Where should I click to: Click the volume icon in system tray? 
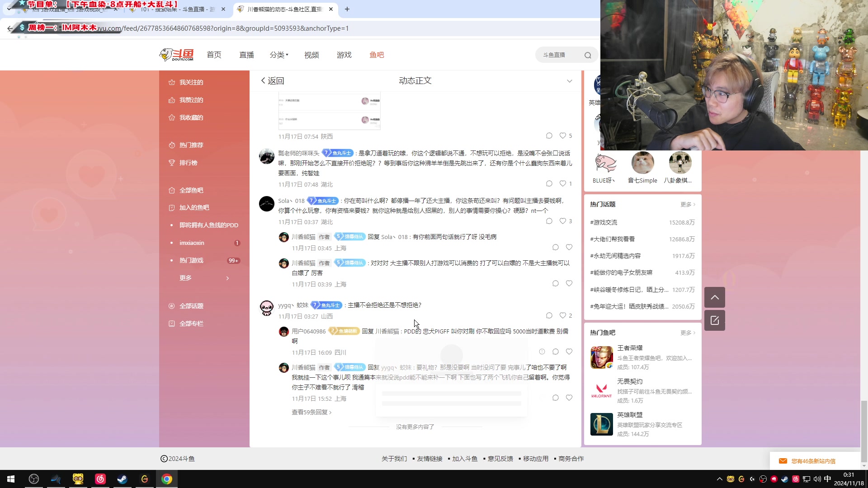pyautogui.click(x=817, y=479)
